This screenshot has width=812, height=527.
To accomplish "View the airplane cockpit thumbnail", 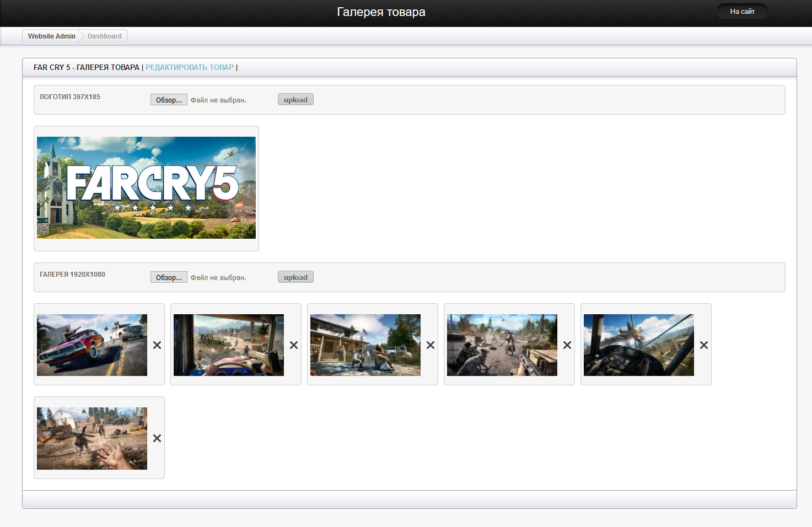I will click(639, 345).
